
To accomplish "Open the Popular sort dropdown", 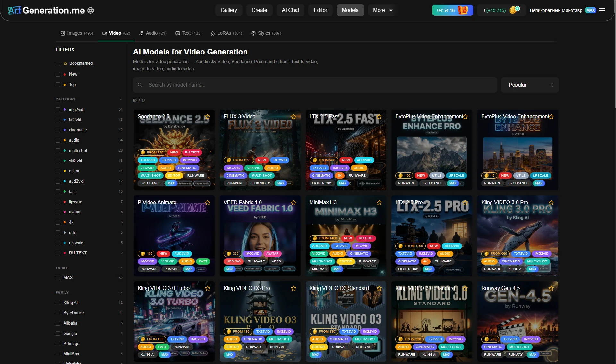I will (x=530, y=85).
